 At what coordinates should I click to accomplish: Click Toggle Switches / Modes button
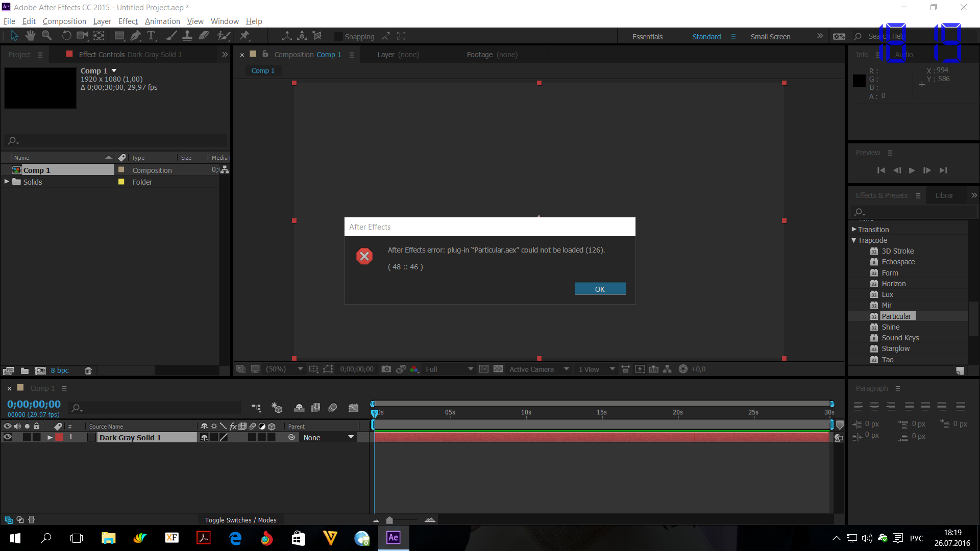tap(241, 520)
